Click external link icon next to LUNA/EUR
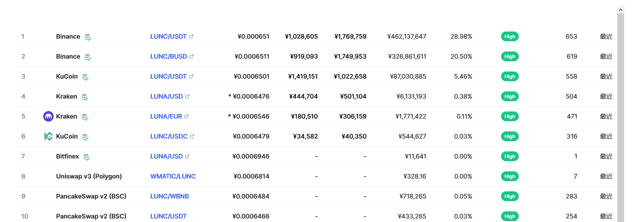This screenshot has height=222, width=644. (x=187, y=116)
